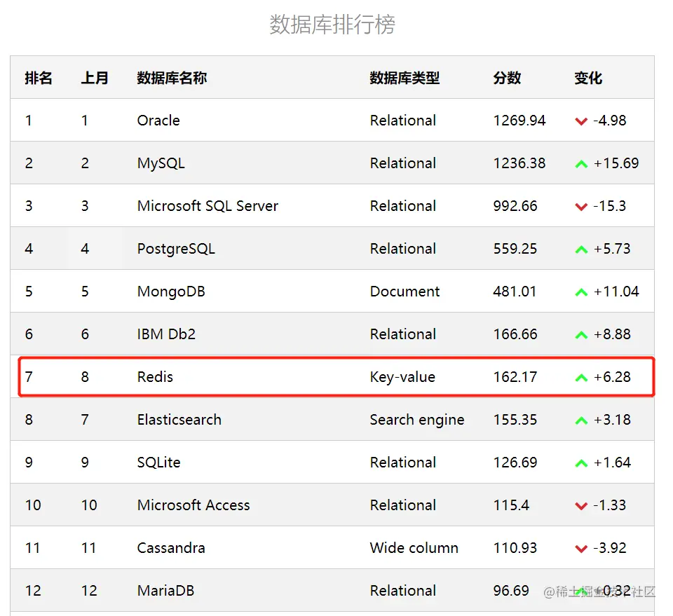Click the score 96.69
This screenshot has width=673, height=616.
pos(511,591)
